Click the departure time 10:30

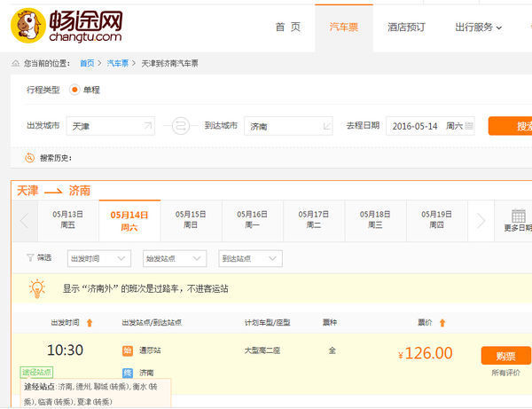point(65,350)
